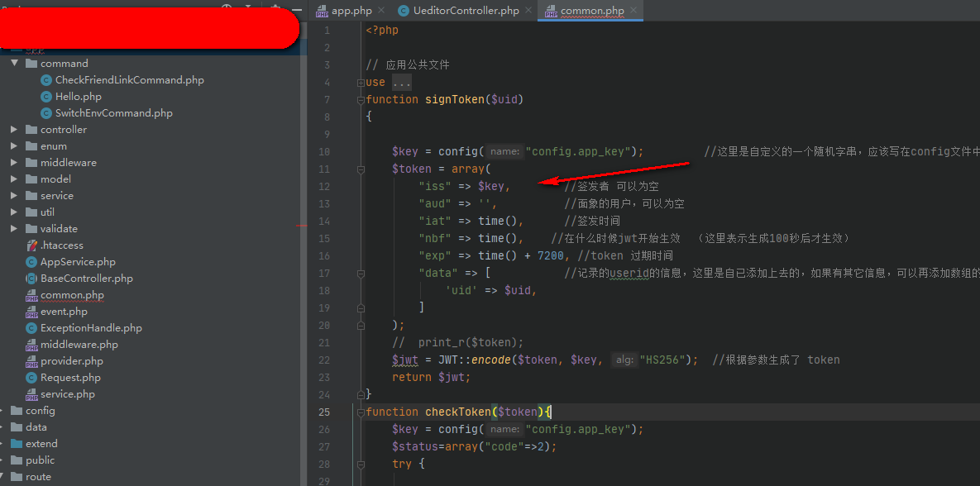Screen dimensions: 980x486
Task: Hide the project tool window via minus icon
Action: tap(297, 9)
